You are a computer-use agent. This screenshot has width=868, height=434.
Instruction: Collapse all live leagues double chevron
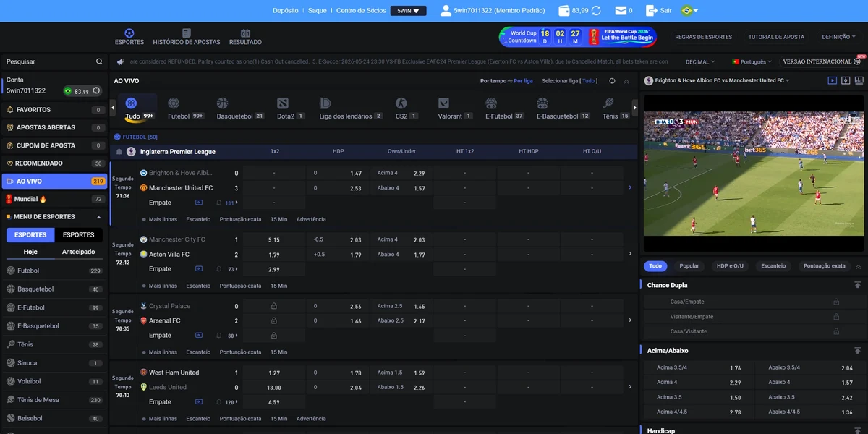626,81
